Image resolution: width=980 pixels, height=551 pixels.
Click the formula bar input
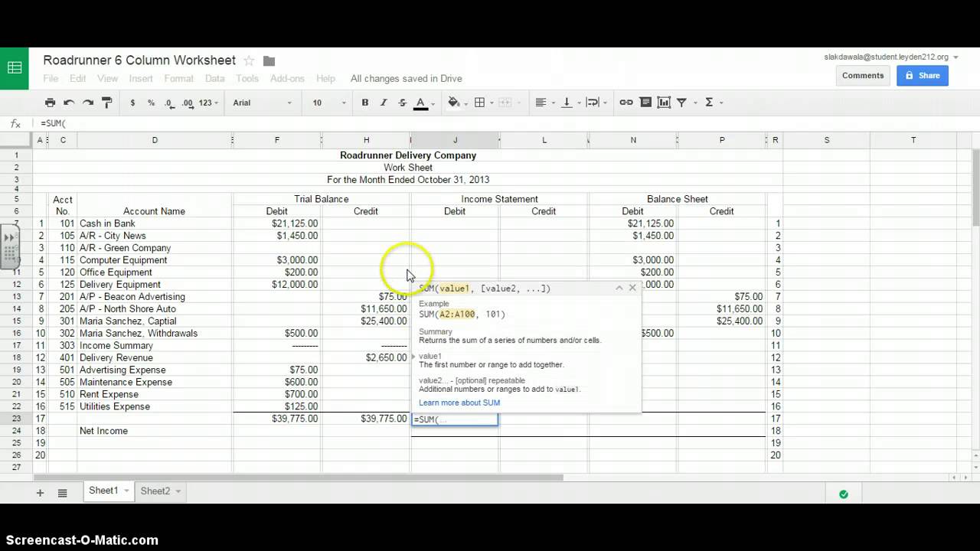tap(505, 123)
